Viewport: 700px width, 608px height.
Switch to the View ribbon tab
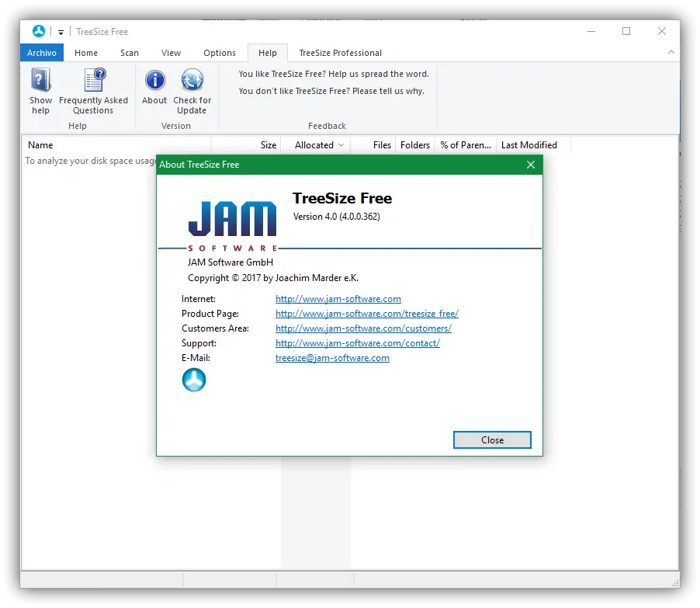click(x=171, y=53)
